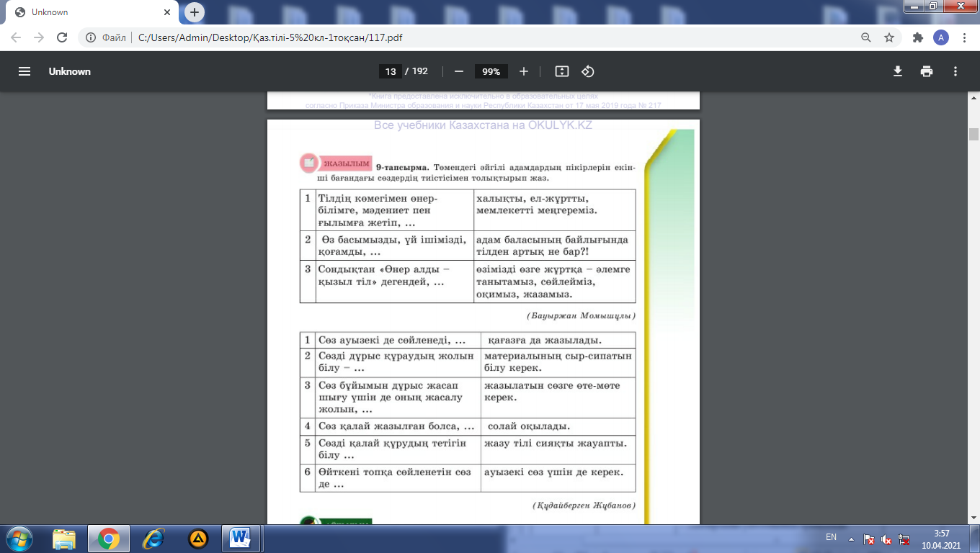
Task: Click the muted volume tray icon
Action: (886, 539)
